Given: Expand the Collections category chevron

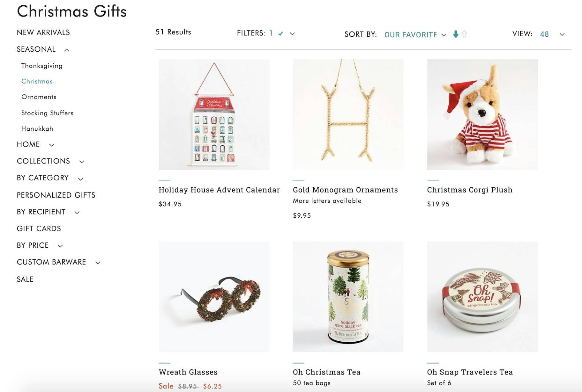Looking at the screenshot, I should click(82, 162).
